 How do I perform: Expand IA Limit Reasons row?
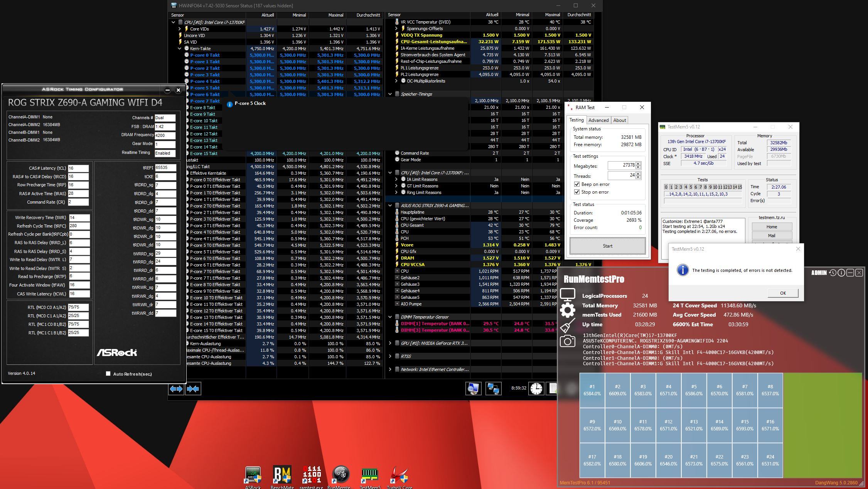click(396, 179)
